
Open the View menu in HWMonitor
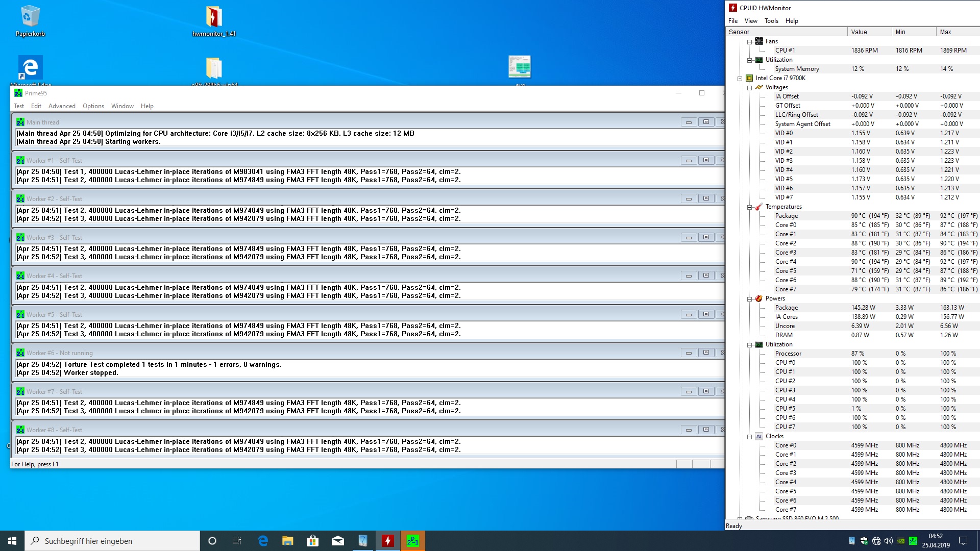tap(751, 21)
